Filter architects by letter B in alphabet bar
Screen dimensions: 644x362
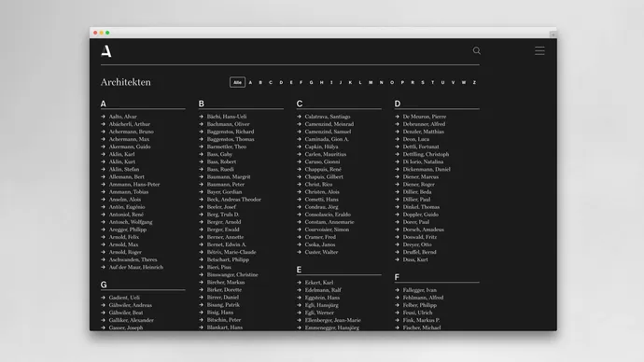(x=260, y=82)
